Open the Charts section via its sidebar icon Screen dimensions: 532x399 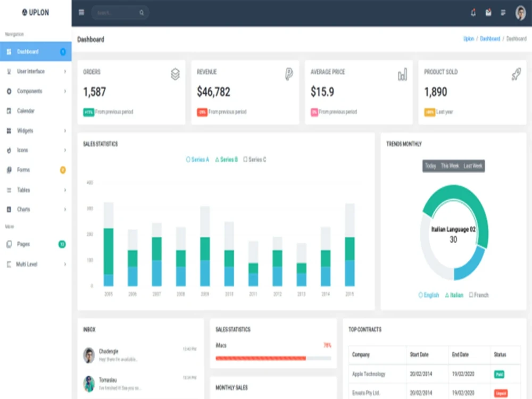point(9,209)
